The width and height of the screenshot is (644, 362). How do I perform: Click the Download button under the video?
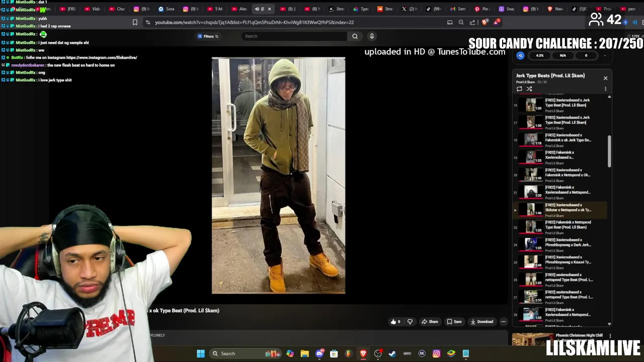coord(482,322)
